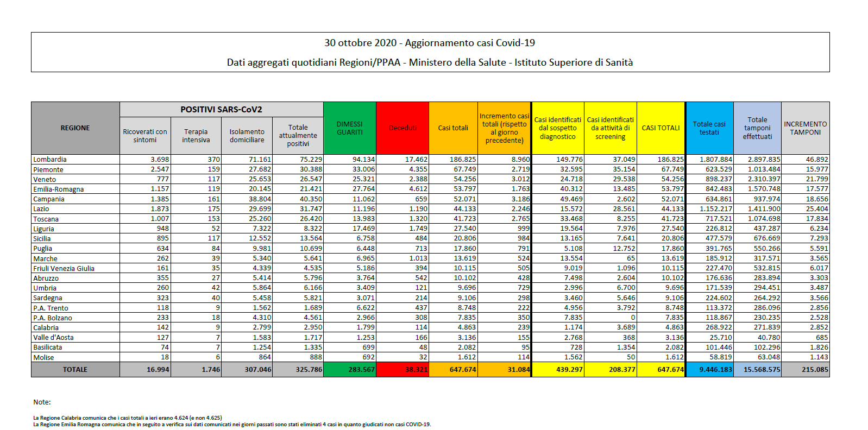The height and width of the screenshot is (430, 868).
Task: Click Lombardia deceduti value 17.462
Action: 416,160
